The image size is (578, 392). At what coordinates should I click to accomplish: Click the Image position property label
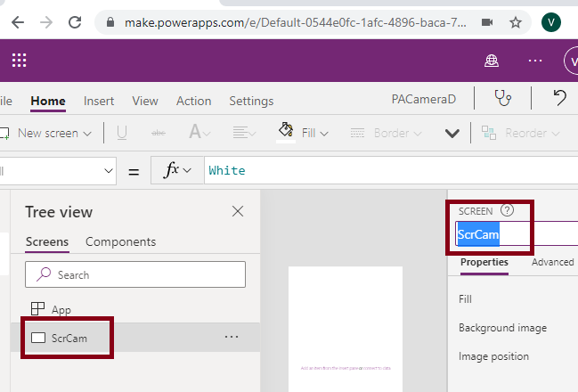[x=493, y=356]
